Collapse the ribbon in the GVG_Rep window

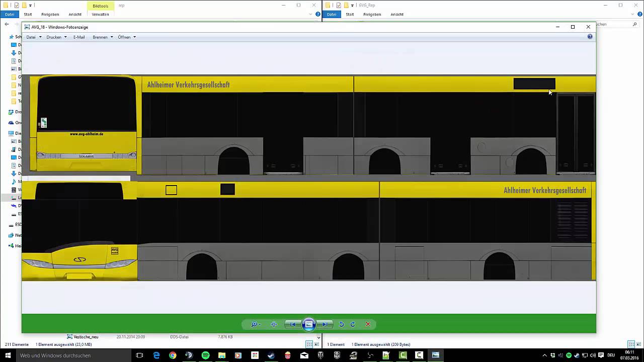pyautogui.click(x=631, y=14)
